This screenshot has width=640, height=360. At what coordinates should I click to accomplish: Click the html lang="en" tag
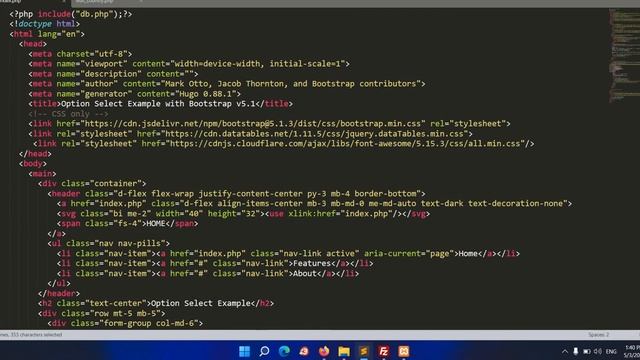click(x=47, y=34)
